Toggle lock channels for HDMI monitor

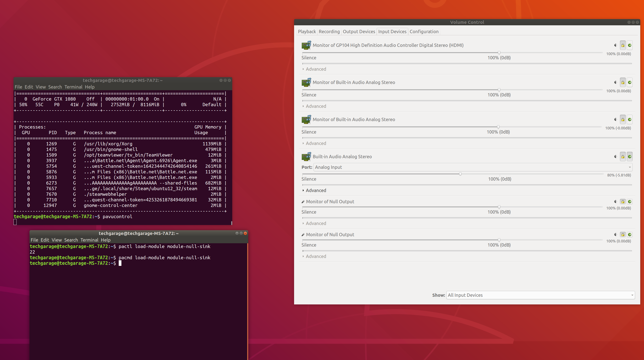tap(623, 45)
